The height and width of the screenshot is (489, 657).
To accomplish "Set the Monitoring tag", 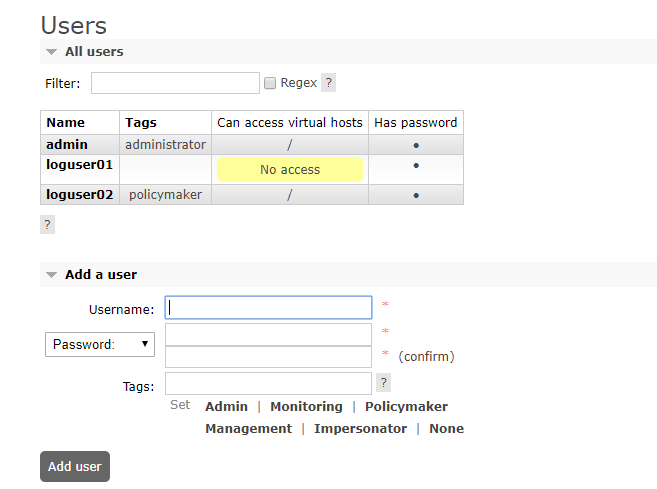I will pyautogui.click(x=306, y=406).
